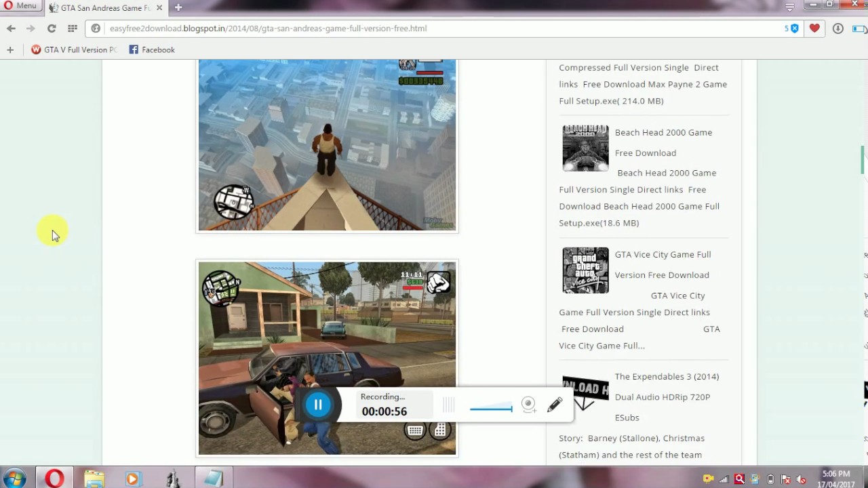This screenshot has height=488, width=868.
Task: Open tab menu dropdown in title bar
Action: [790, 7]
